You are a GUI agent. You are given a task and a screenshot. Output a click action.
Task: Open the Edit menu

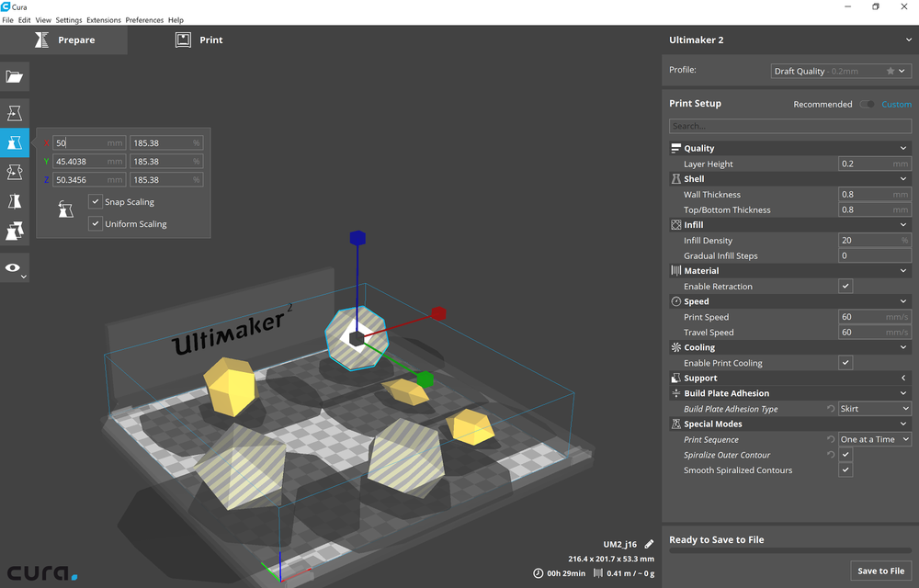[x=24, y=20]
